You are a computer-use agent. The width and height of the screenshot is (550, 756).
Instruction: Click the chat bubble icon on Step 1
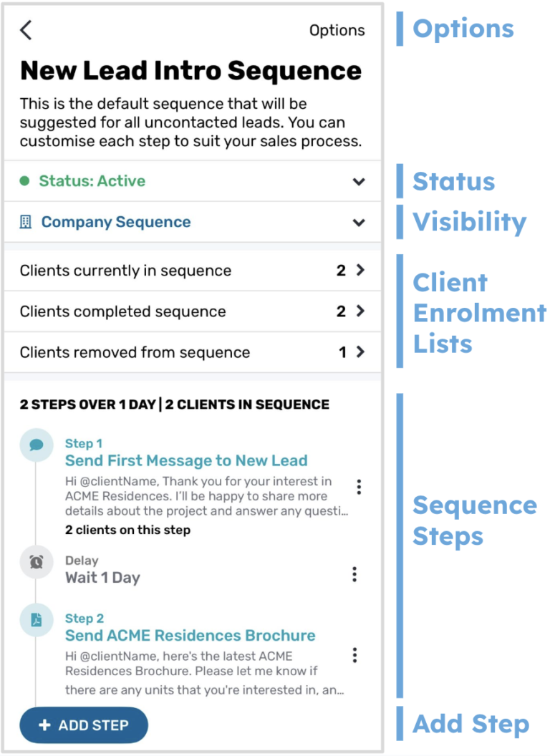pos(35,445)
